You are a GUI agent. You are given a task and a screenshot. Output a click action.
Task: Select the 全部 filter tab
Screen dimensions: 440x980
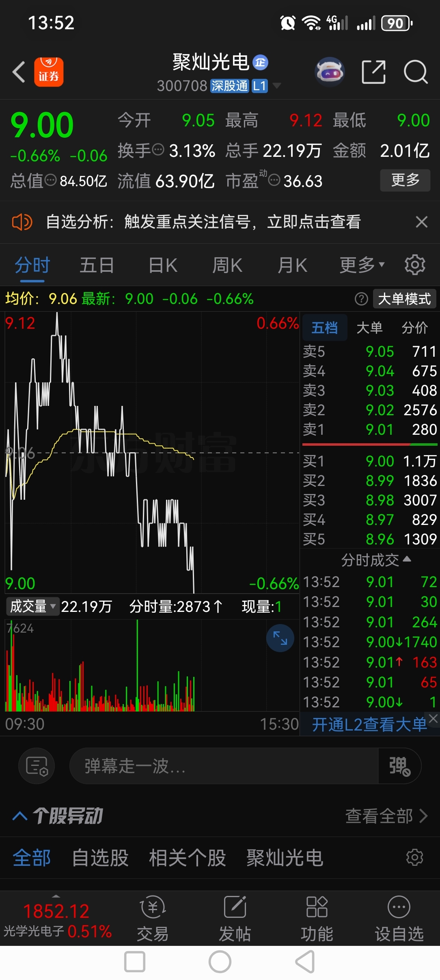coord(32,858)
